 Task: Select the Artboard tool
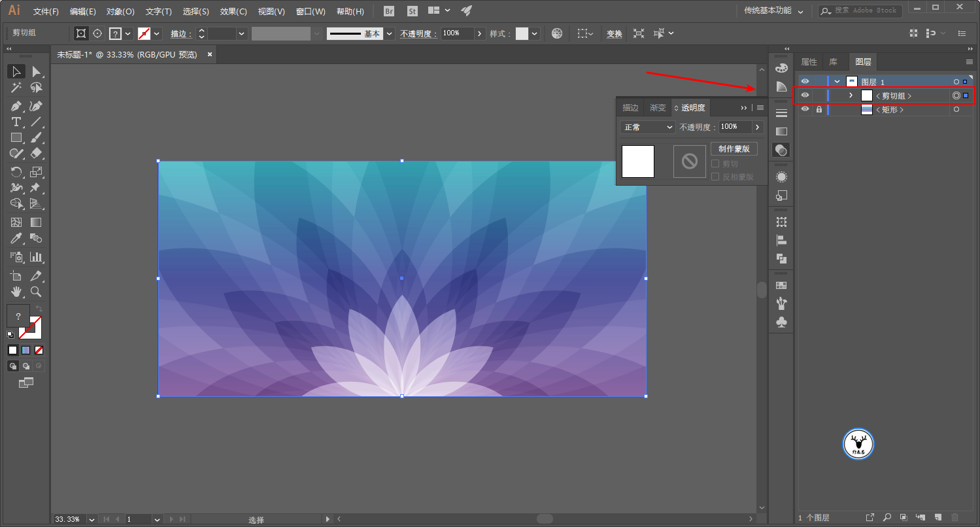pyautogui.click(x=16, y=276)
